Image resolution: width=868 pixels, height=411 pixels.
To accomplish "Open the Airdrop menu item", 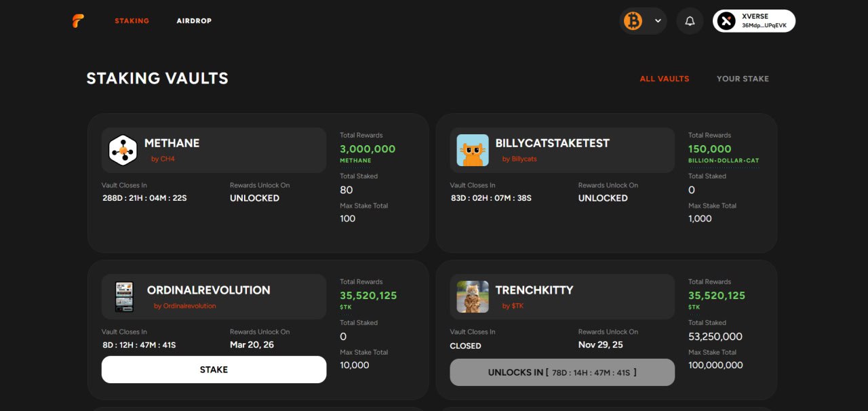I will pos(194,21).
